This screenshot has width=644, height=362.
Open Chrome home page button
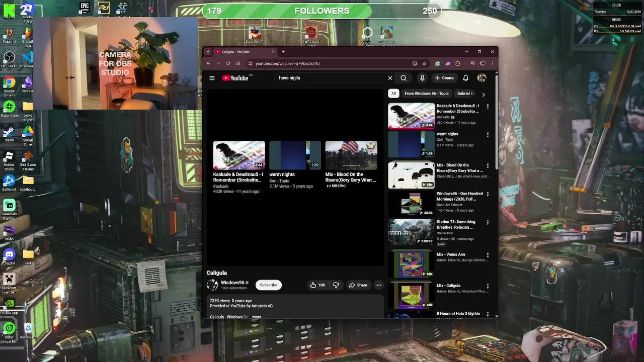[238, 63]
